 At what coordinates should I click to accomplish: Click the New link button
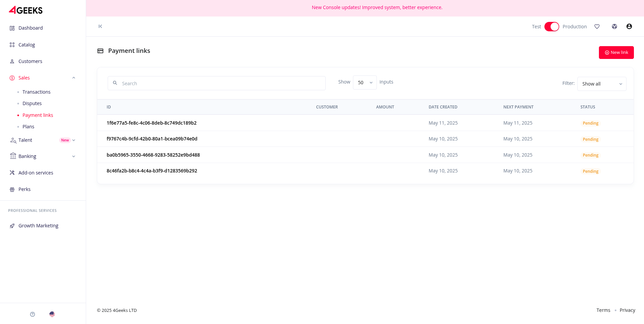click(x=616, y=53)
